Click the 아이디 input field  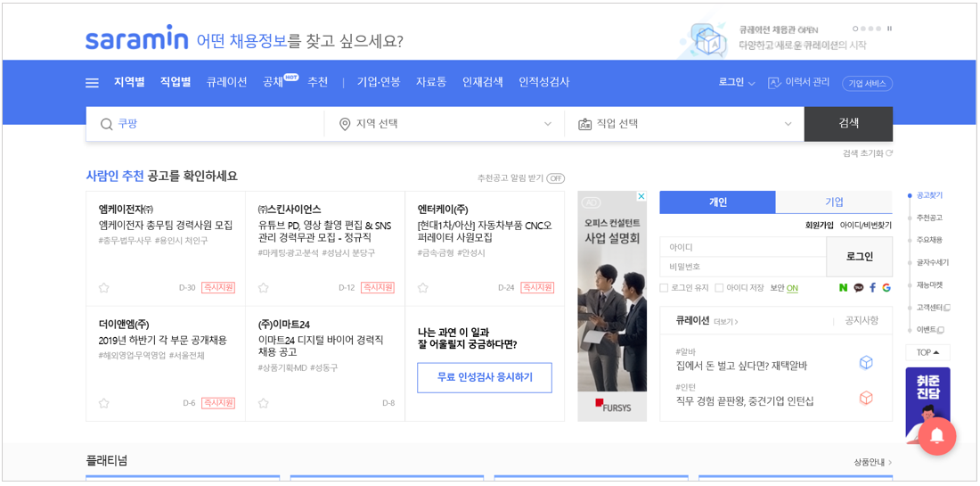[x=743, y=247]
